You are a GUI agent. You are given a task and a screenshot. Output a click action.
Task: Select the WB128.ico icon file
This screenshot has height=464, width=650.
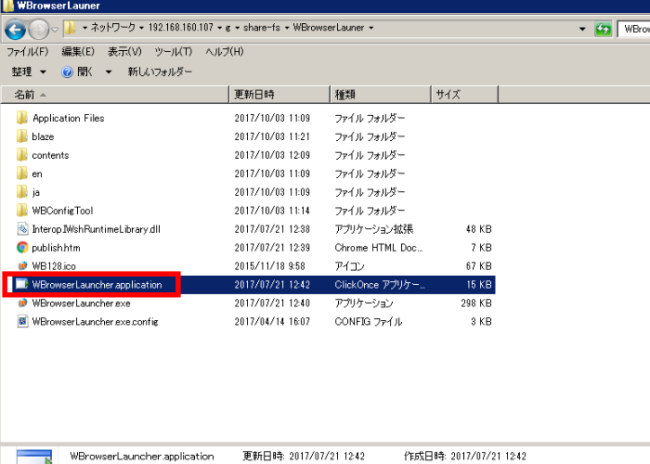tap(22, 265)
